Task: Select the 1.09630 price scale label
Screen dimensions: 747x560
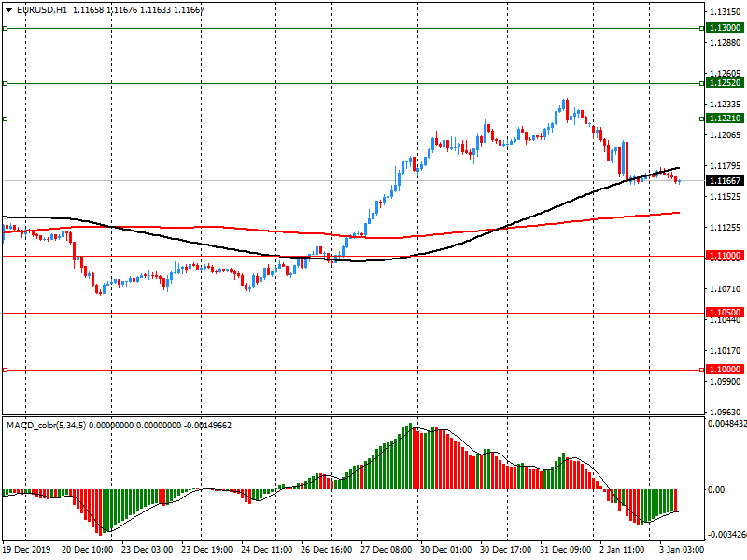Action: [726, 413]
